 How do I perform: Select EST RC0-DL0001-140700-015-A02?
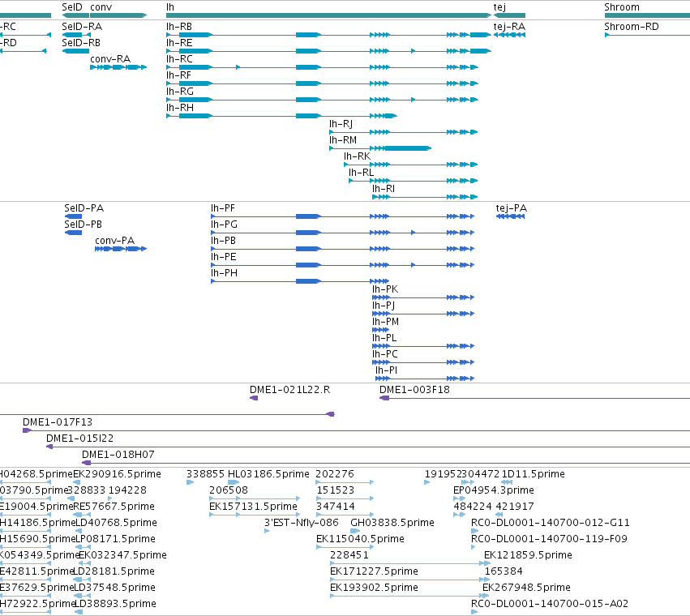(474, 613)
